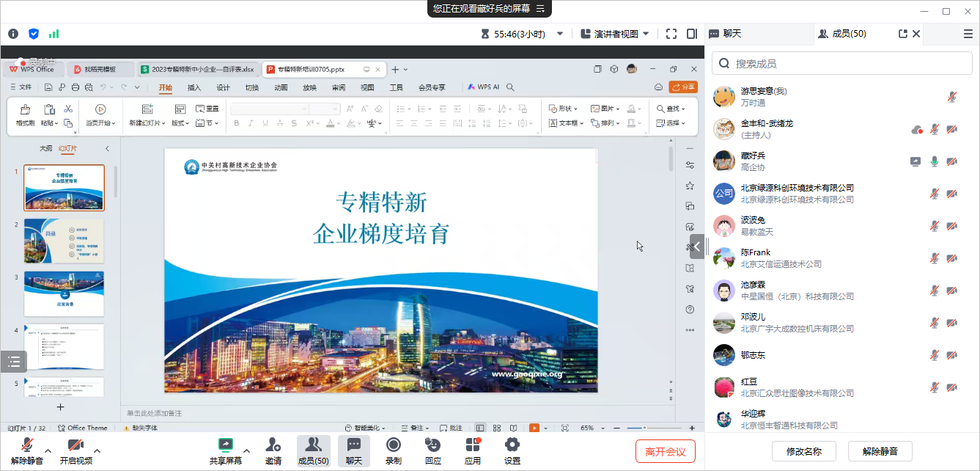The image size is (980, 471).
Task: Open the 插入 ribbon tab
Action: pyautogui.click(x=194, y=87)
